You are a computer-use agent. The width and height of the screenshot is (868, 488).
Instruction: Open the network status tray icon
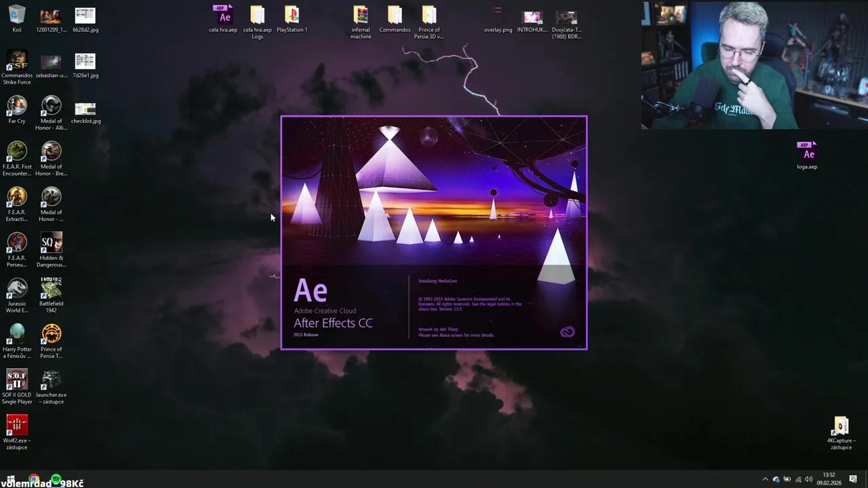point(798,479)
